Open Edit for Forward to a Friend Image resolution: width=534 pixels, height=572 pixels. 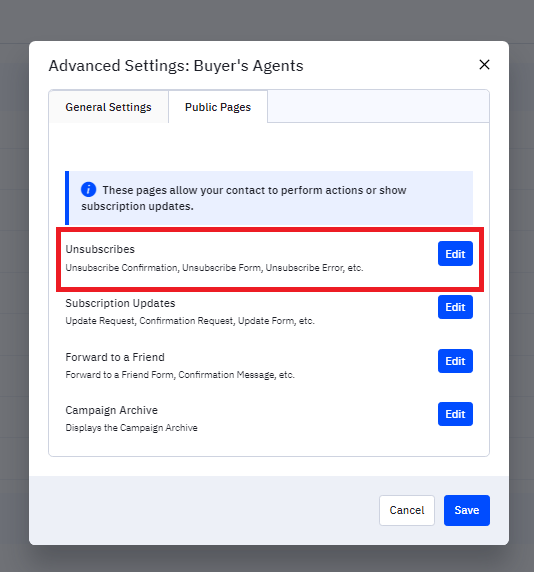[x=455, y=361]
